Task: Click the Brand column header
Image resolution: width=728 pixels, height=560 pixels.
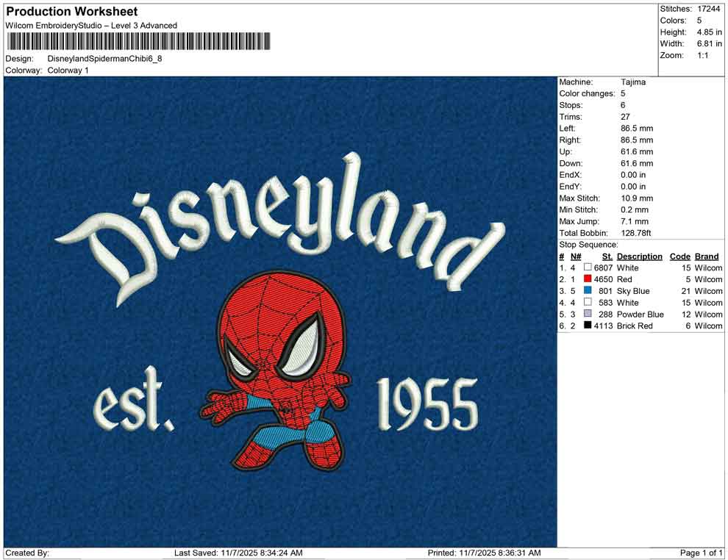Action: [706, 256]
